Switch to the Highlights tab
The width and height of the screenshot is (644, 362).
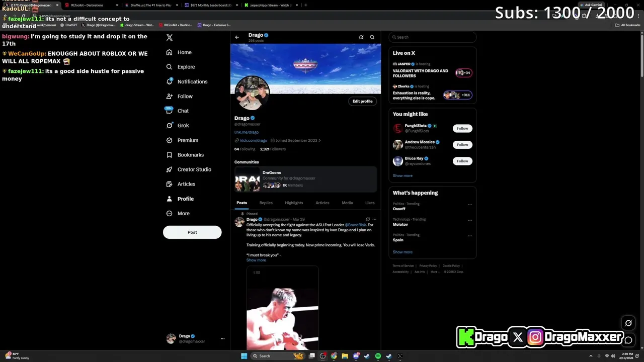click(294, 203)
